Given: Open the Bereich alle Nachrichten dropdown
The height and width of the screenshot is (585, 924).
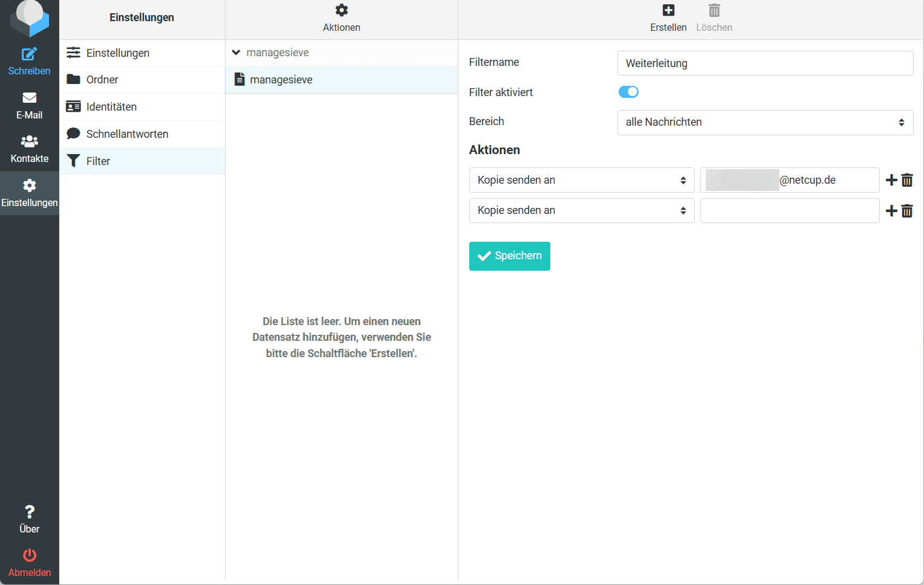Looking at the screenshot, I should click(x=765, y=123).
